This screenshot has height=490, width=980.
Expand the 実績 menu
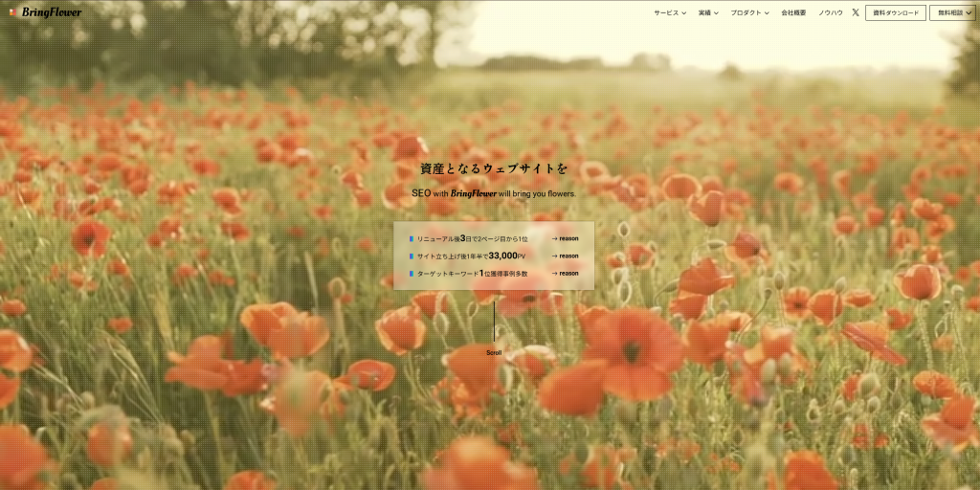click(x=708, y=12)
